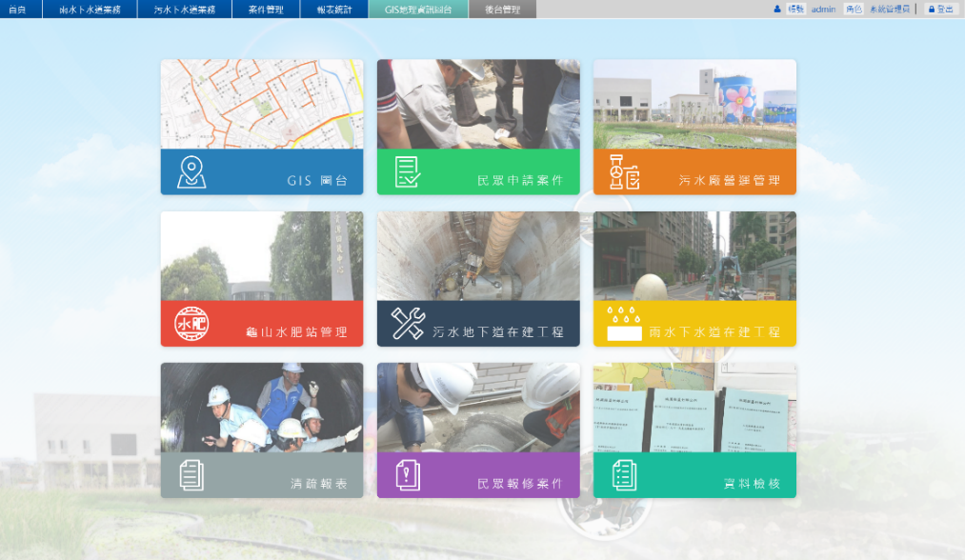
Task: Open the wrench and screwdriver icon for 污水地下道在建工程
Action: click(408, 324)
